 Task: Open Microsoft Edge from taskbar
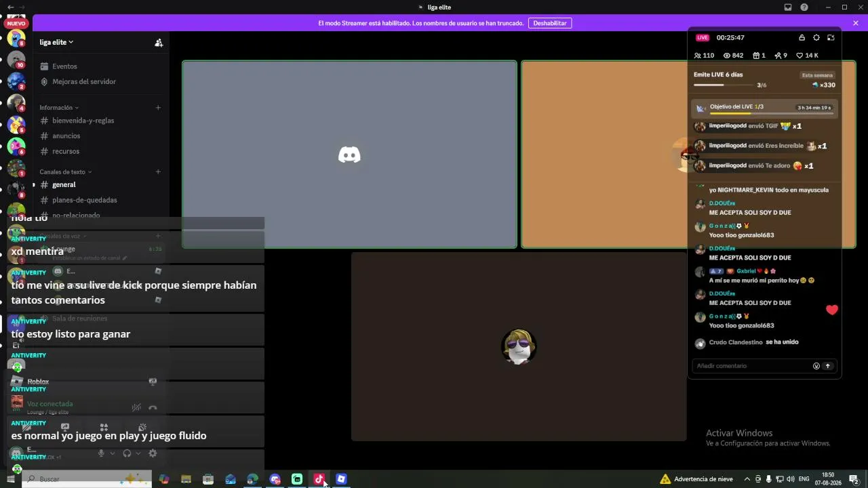coord(252,479)
